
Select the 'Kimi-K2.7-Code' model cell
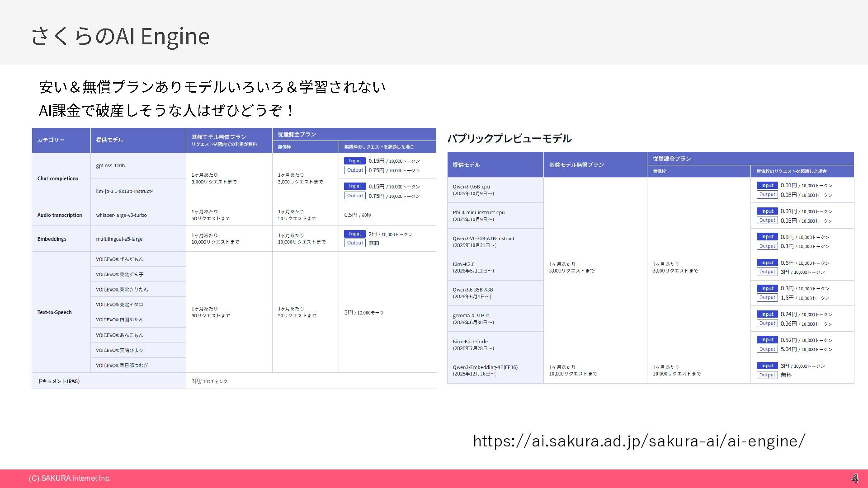(x=495, y=345)
